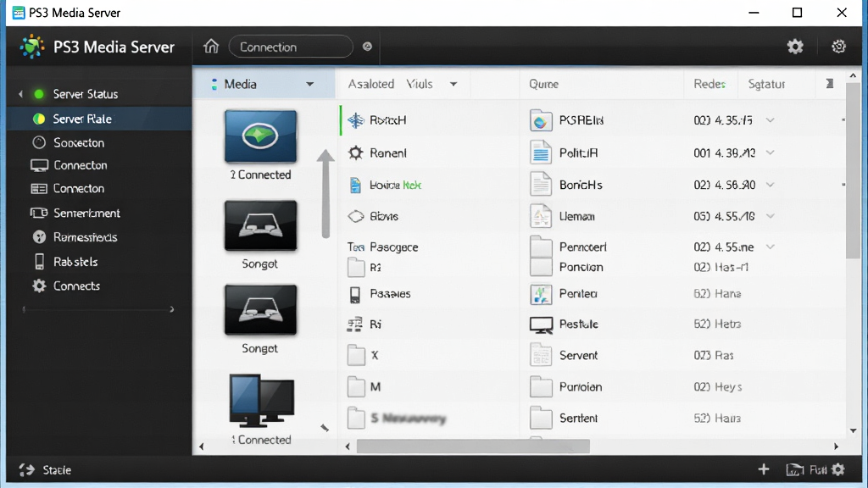Open the Ponciion folder
Viewport: 868px width, 488px height.
pos(540,267)
